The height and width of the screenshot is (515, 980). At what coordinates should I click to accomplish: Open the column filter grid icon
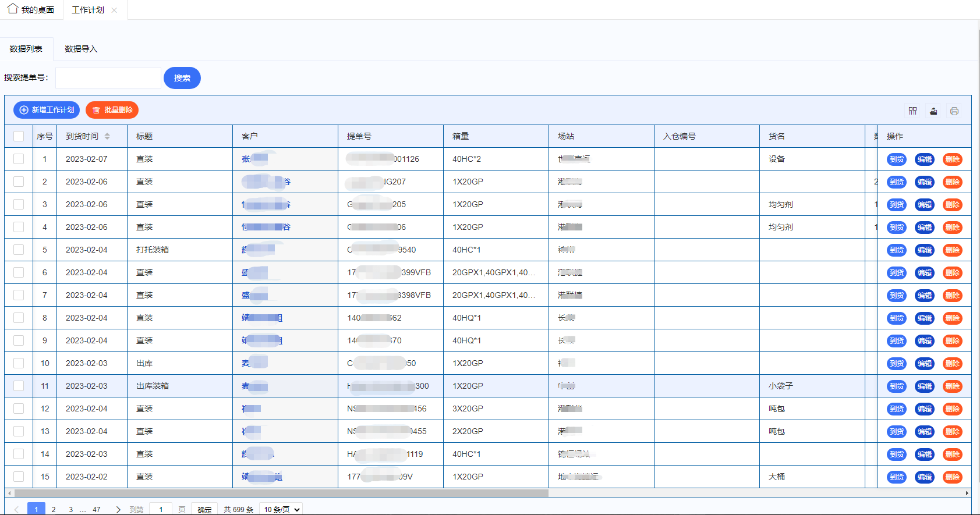912,111
